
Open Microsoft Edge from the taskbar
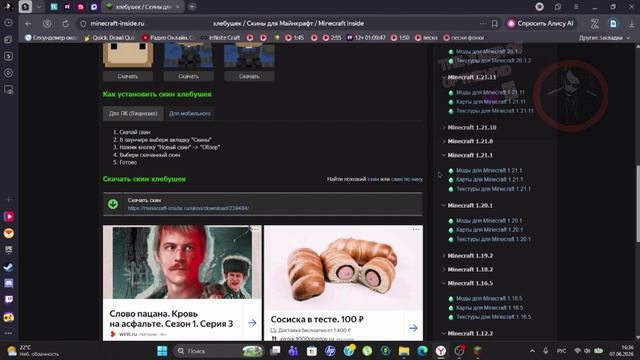click(x=422, y=351)
